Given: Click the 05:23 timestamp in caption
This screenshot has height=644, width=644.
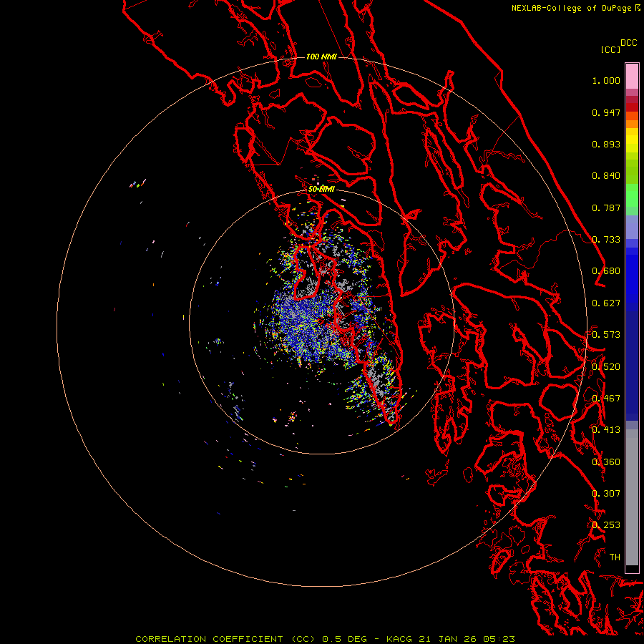Looking at the screenshot, I should click(500, 639).
